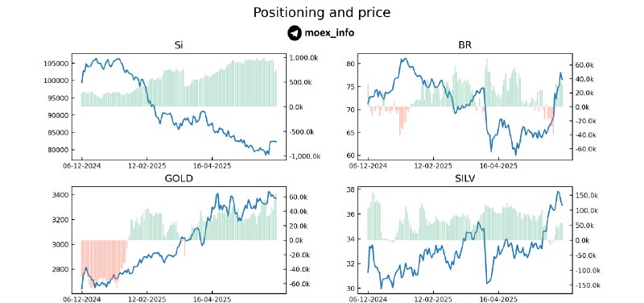Click the Positioning and price title

click(321, 12)
